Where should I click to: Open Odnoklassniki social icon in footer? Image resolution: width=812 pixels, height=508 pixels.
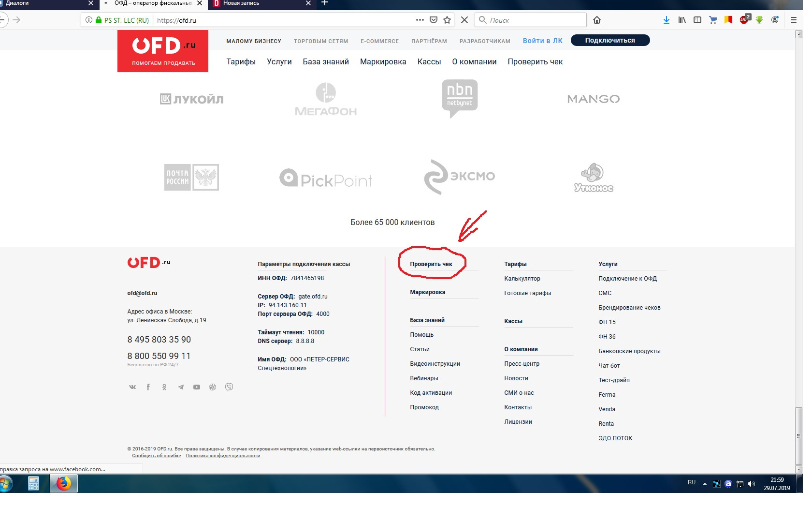pyautogui.click(x=164, y=387)
